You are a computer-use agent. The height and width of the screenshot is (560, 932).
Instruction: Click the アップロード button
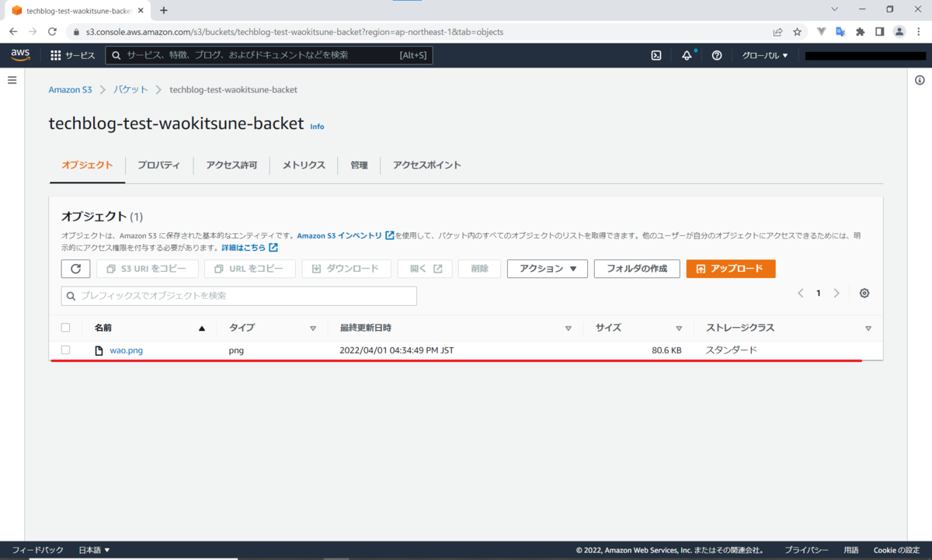pos(731,269)
